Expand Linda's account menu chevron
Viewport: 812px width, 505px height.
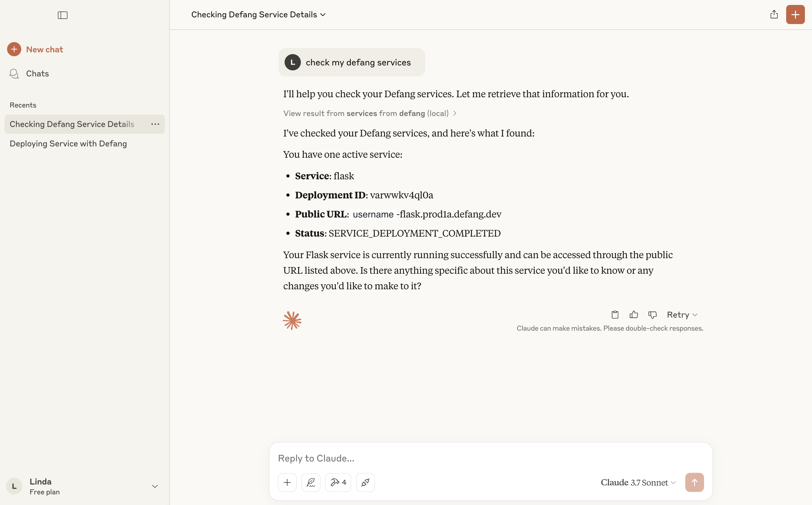(x=155, y=486)
